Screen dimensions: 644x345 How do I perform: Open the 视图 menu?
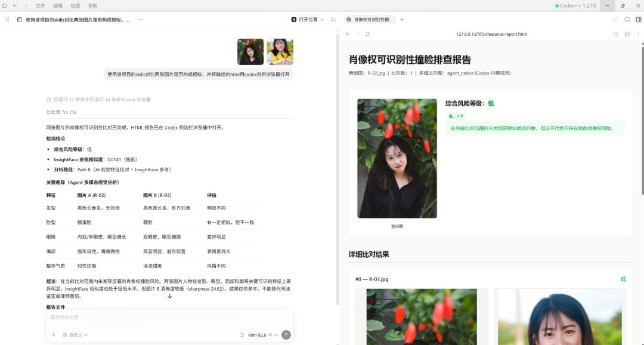click(75, 6)
